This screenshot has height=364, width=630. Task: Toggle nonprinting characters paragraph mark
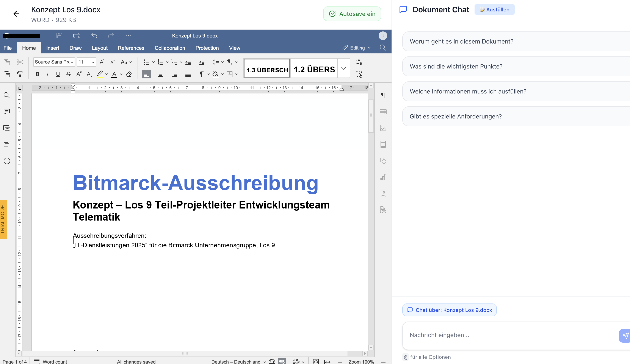201,74
